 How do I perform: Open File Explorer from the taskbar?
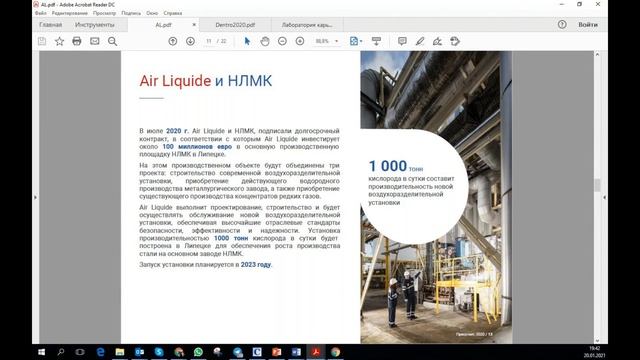coord(120,352)
